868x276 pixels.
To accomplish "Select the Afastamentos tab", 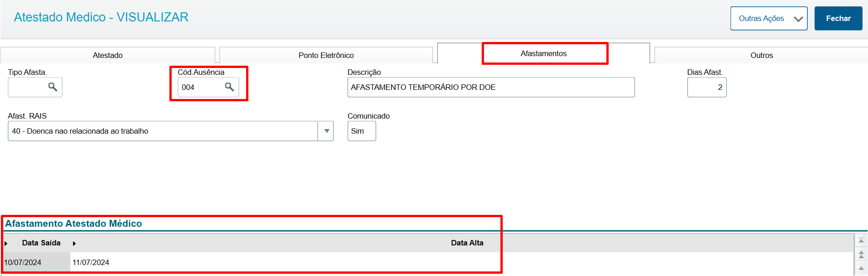I will point(543,53).
